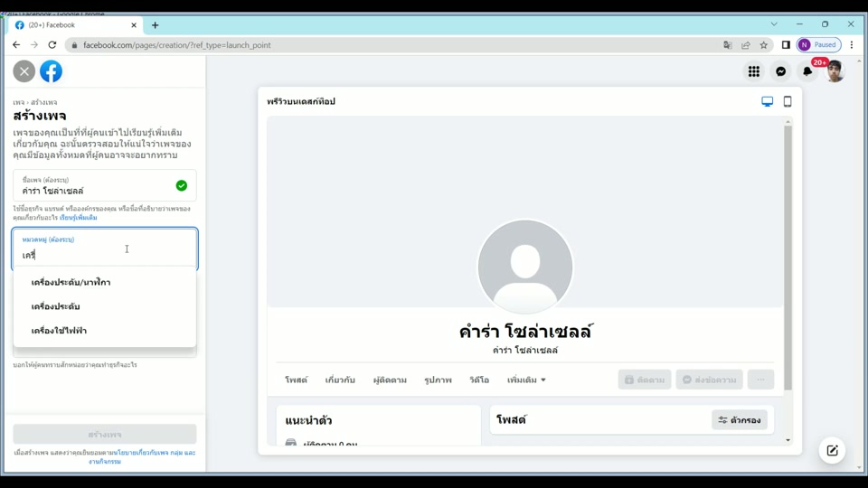
Task: Click the page name input field
Action: (x=105, y=186)
